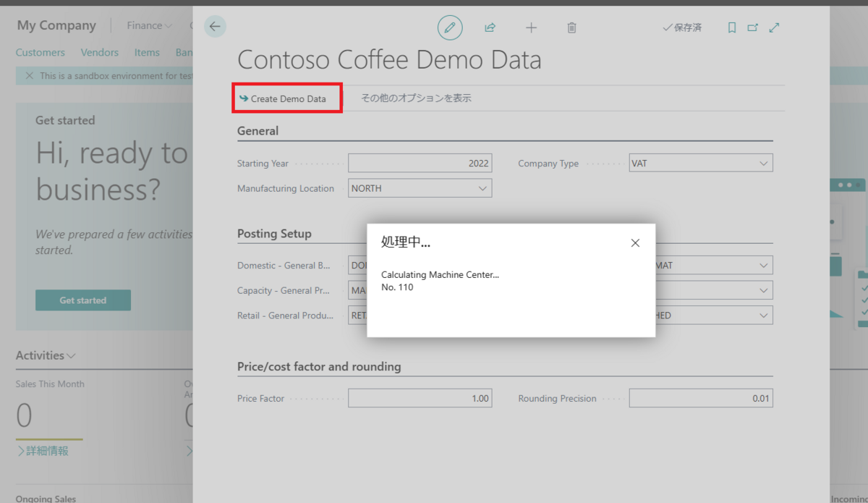Run the Create Demo Data action

tap(286, 97)
